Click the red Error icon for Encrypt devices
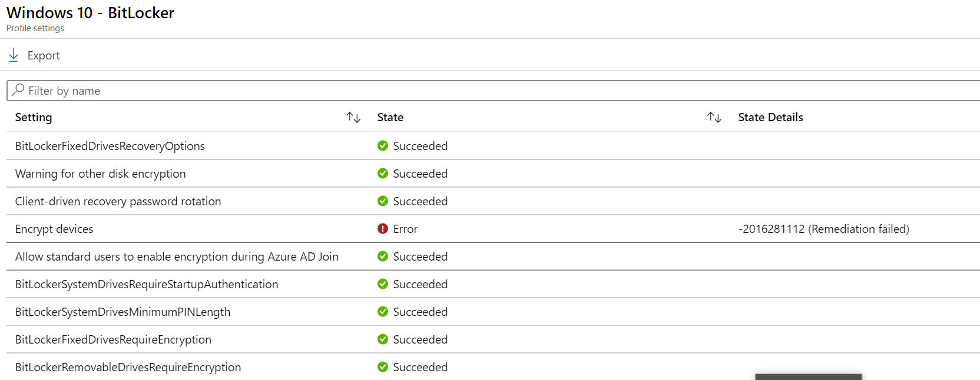980x380 pixels. click(383, 229)
